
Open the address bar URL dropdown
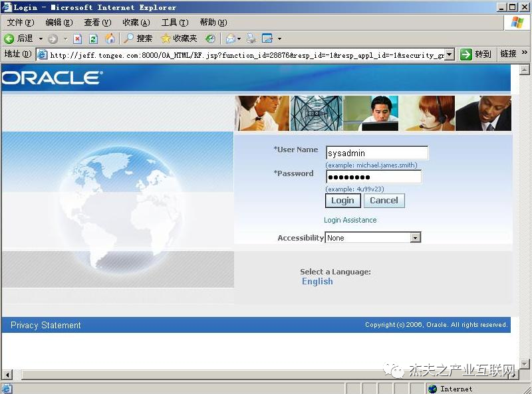(x=450, y=54)
